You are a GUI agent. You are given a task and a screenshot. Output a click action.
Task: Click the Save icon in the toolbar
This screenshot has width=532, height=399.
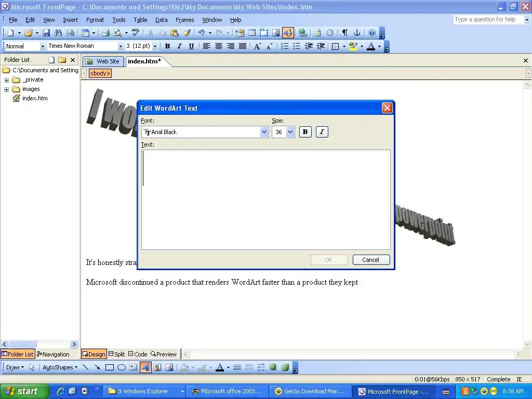click(x=46, y=33)
